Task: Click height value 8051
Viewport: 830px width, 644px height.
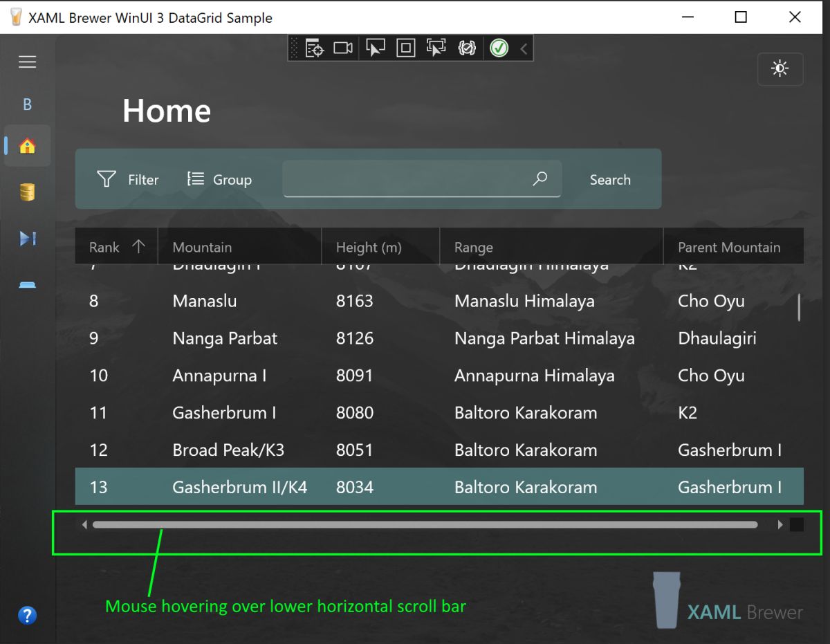Action: point(355,450)
